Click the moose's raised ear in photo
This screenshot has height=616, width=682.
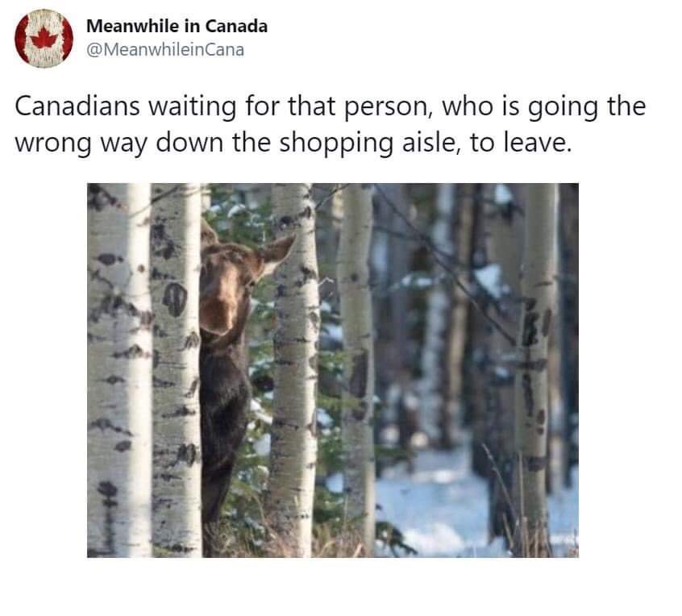click(277, 254)
